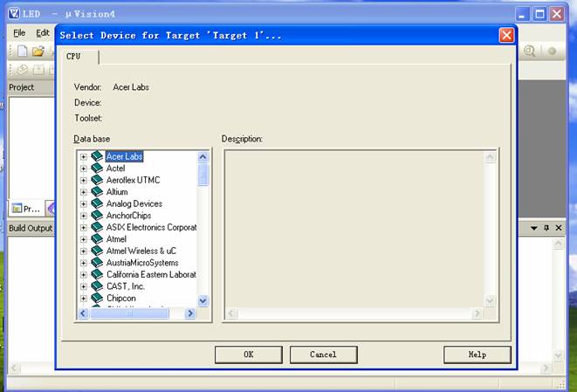Click the Actel book icon
The width and height of the screenshot is (577, 392).
pos(97,168)
